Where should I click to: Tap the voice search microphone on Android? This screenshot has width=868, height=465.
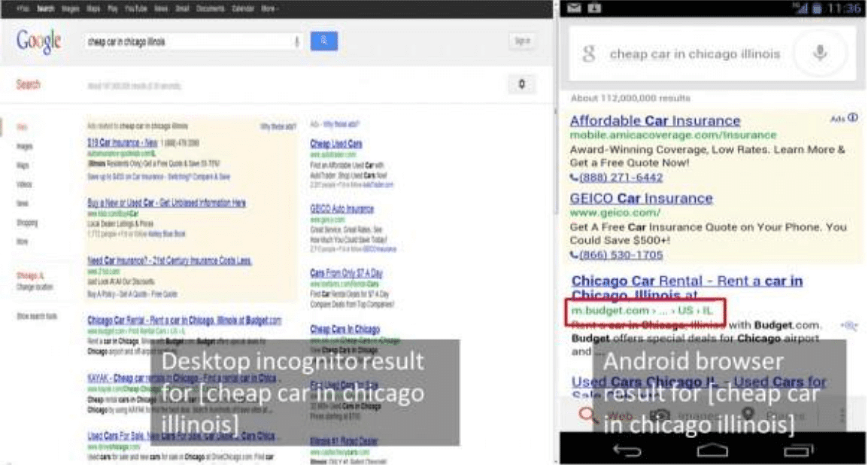pyautogui.click(x=821, y=53)
